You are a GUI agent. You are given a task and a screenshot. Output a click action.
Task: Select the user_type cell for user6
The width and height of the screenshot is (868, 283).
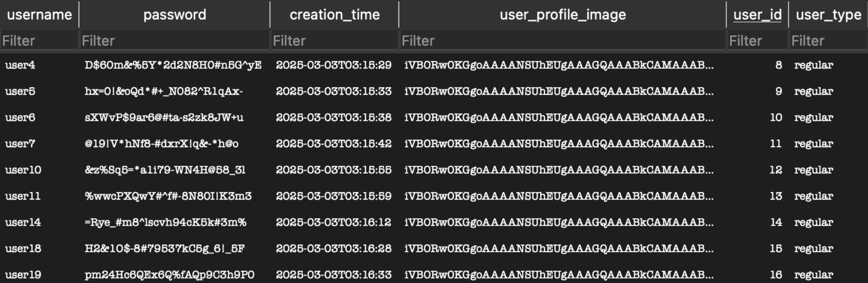pyautogui.click(x=813, y=117)
